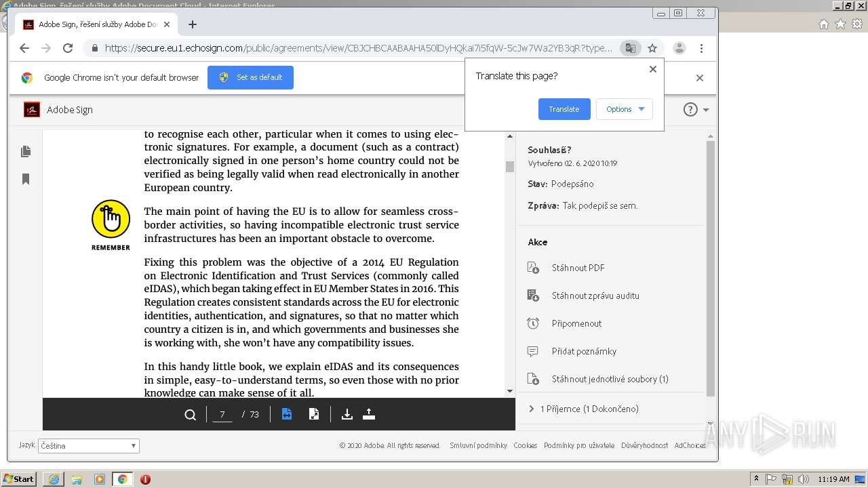Click the Chrome taskbar button
This screenshot has height=488, width=868.
tap(123, 479)
